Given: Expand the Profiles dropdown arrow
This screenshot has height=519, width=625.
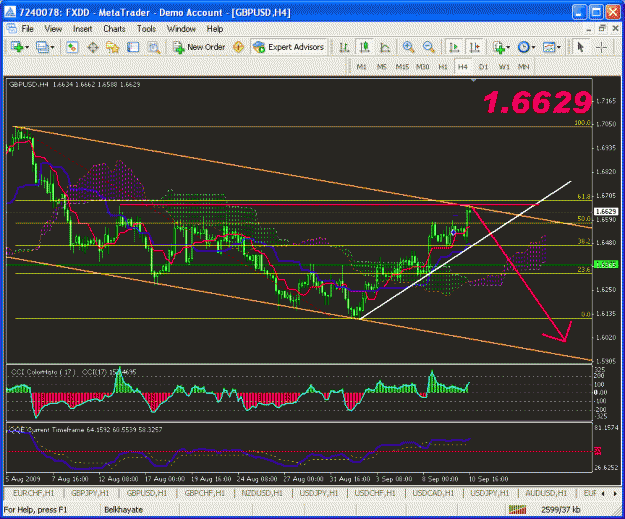Looking at the screenshot, I should click(x=53, y=47).
